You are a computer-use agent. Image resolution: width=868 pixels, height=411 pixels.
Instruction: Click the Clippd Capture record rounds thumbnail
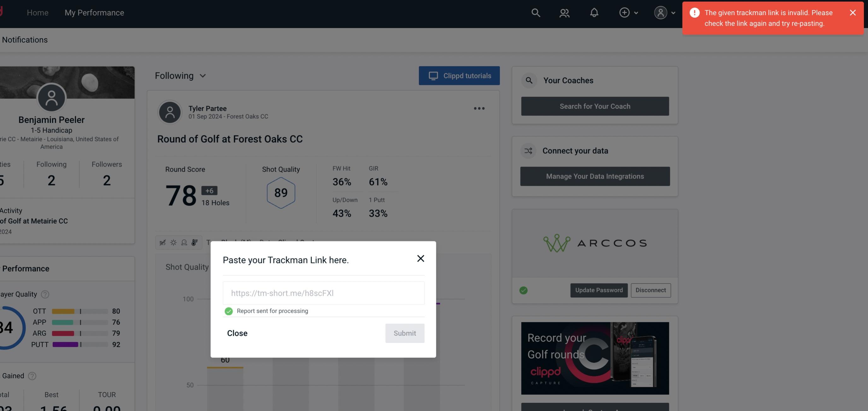595,358
